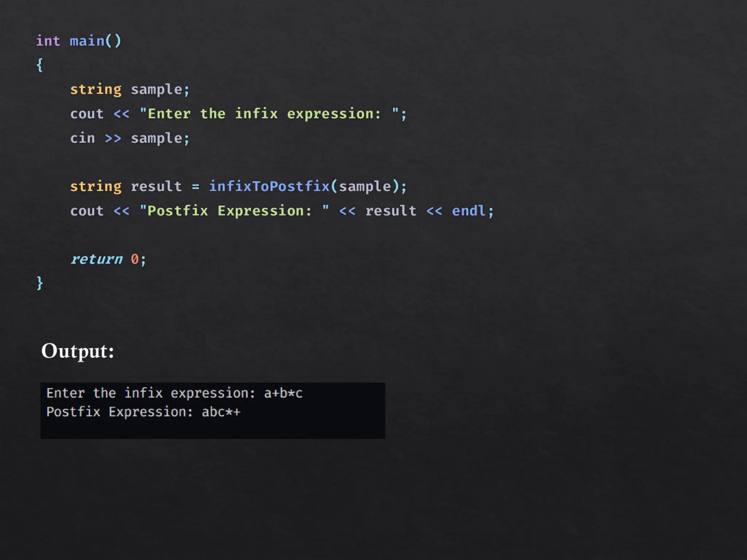Click the 'return' keyword
The image size is (747, 560).
[x=97, y=259]
